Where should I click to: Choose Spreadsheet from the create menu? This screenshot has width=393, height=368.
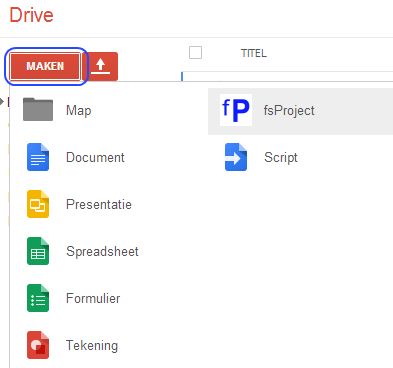[102, 251]
